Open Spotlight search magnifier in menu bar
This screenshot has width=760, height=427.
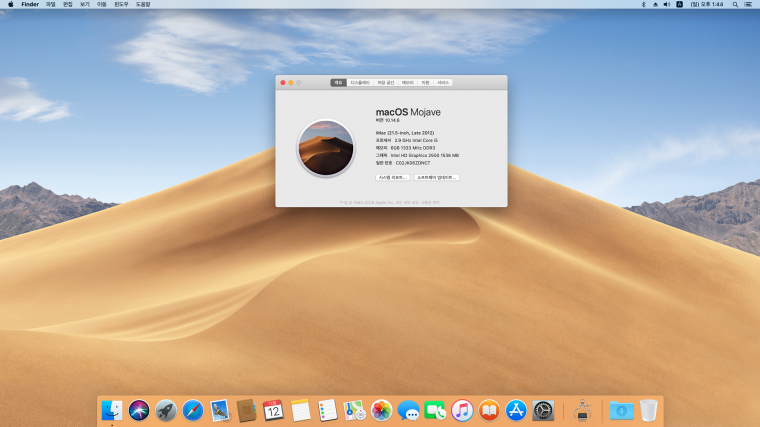735,4
